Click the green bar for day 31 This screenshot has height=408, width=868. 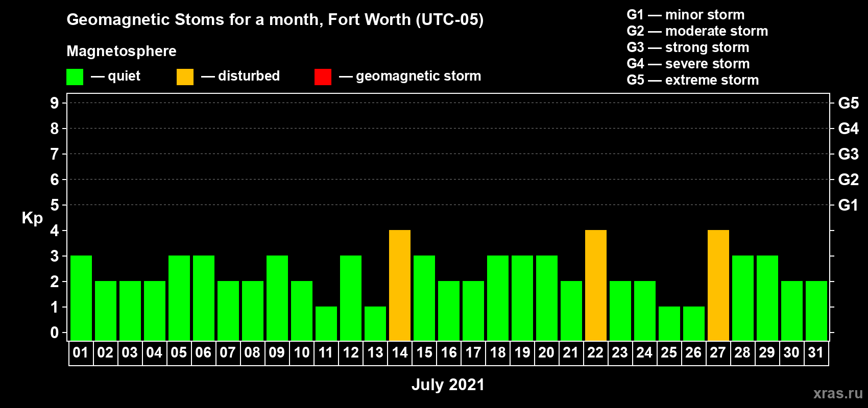point(816,311)
